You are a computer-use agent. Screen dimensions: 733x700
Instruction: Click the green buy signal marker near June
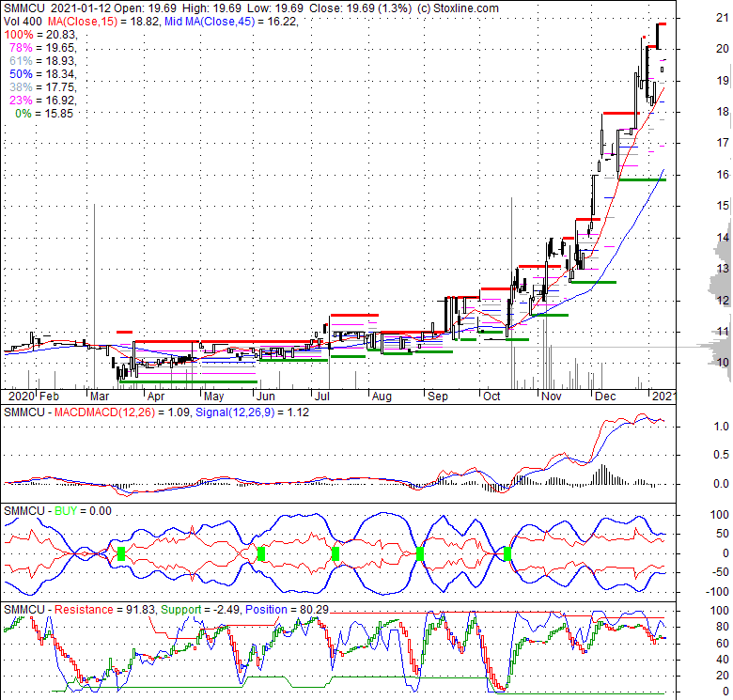pos(261,554)
